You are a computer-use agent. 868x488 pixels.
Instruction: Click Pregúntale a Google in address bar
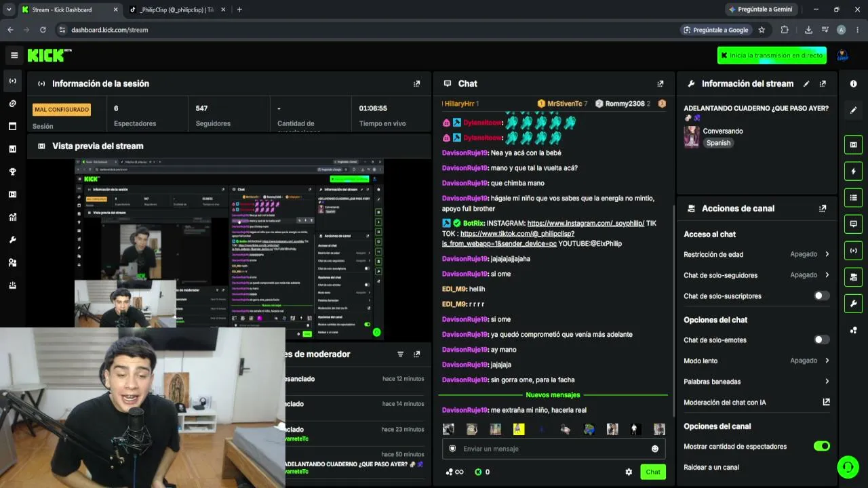715,30
